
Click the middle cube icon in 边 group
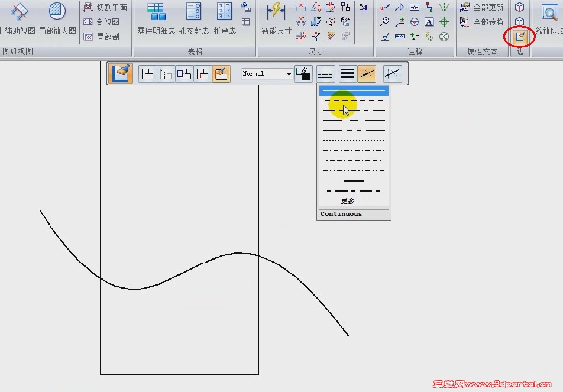[520, 21]
